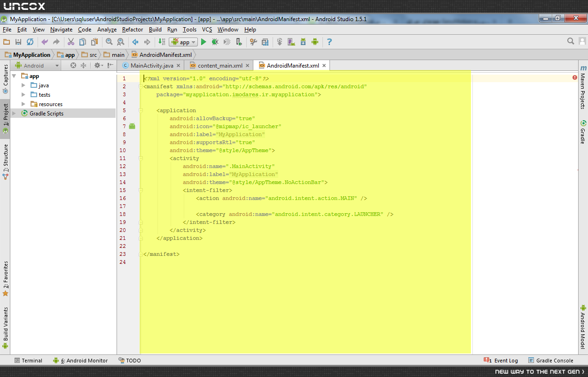Open the Terminal tool window
Screen dimensions: 588x377
(x=28, y=361)
